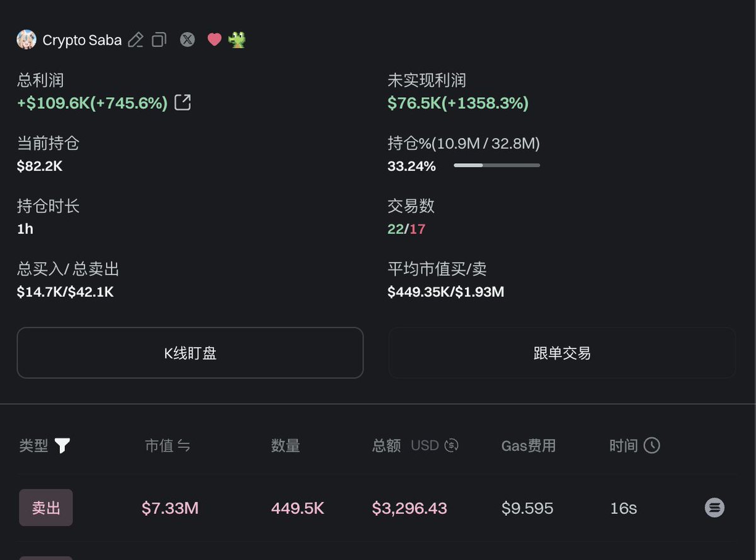The height and width of the screenshot is (560, 756).
Task: Click the 数量 column header
Action: tap(285, 446)
